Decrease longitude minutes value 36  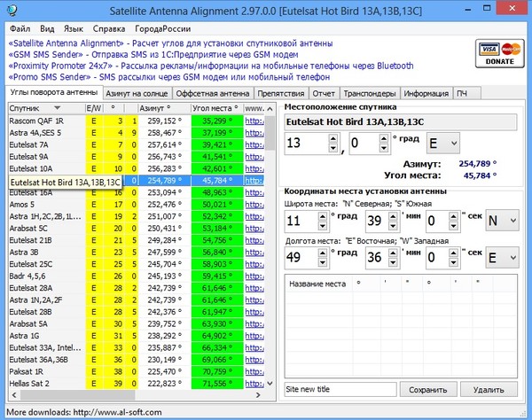[393, 262]
